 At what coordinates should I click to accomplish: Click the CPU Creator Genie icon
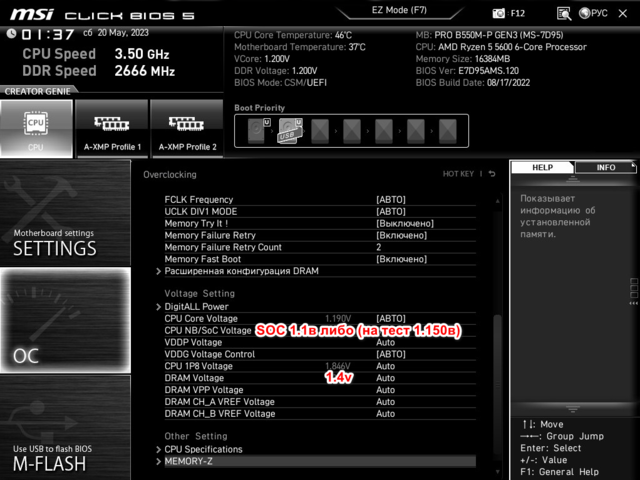[36, 128]
